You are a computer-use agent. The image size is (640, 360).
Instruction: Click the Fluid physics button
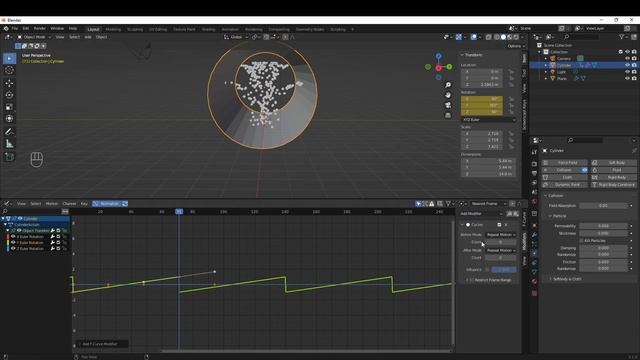(x=613, y=170)
